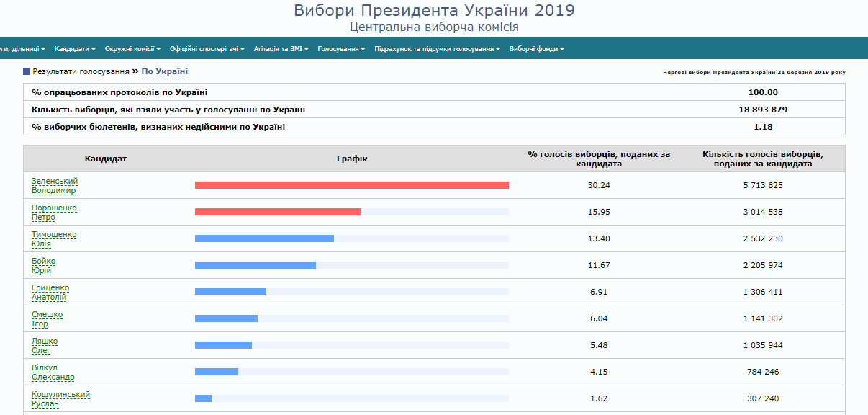Open Ляшко Олег candidate profile
Image resolution: width=868 pixels, height=415 pixels.
44,346
